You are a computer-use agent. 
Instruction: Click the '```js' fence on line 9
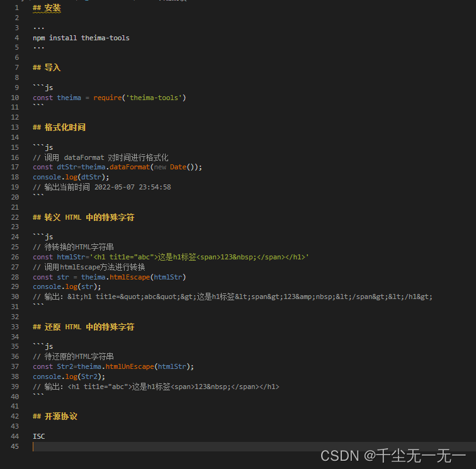pyautogui.click(x=43, y=88)
